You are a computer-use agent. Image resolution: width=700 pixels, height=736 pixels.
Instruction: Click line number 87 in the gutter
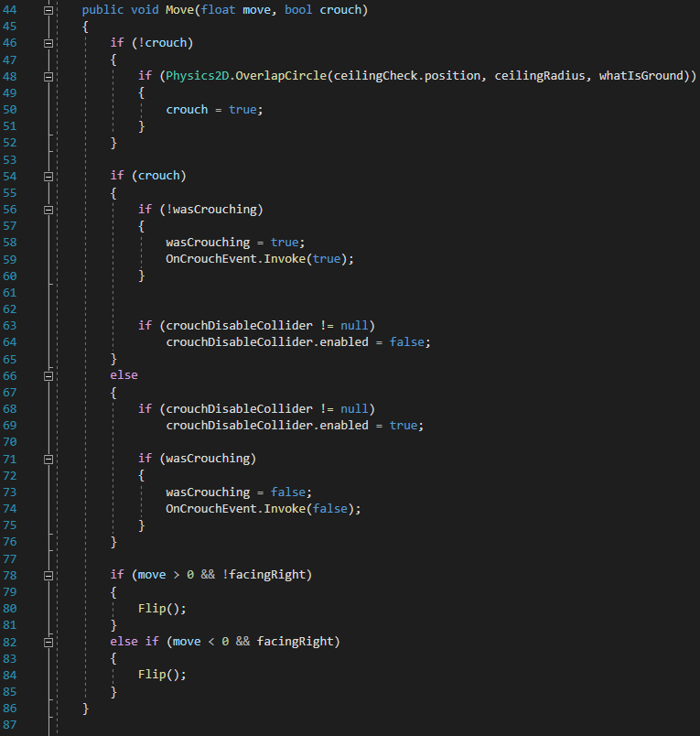tap(11, 724)
